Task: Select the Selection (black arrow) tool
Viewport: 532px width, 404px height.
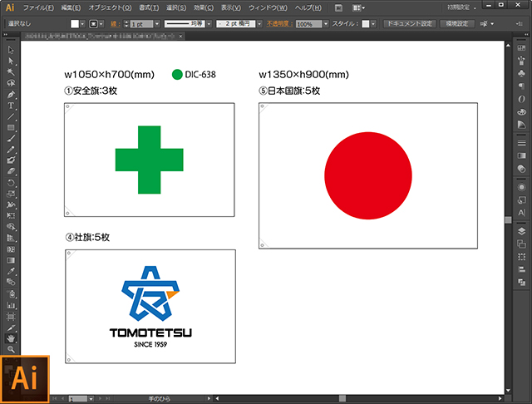Action: click(x=11, y=50)
